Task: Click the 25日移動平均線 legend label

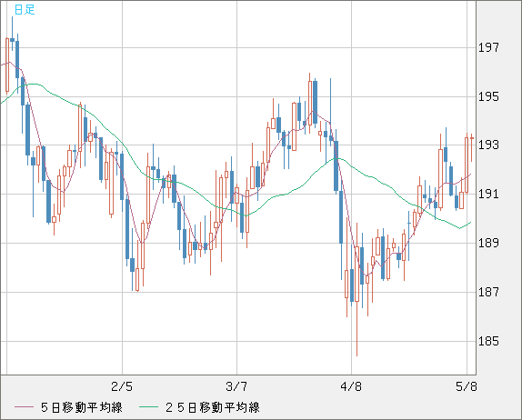Action: coord(213,407)
